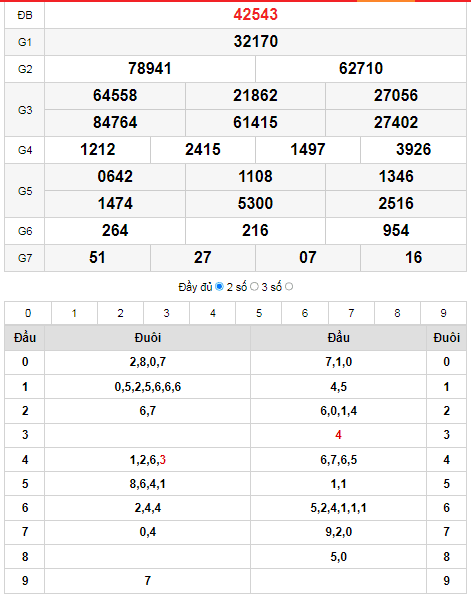Viewport: 471px width, 598px height.
Task: Click digit 4 in number filter row
Action: (213, 313)
